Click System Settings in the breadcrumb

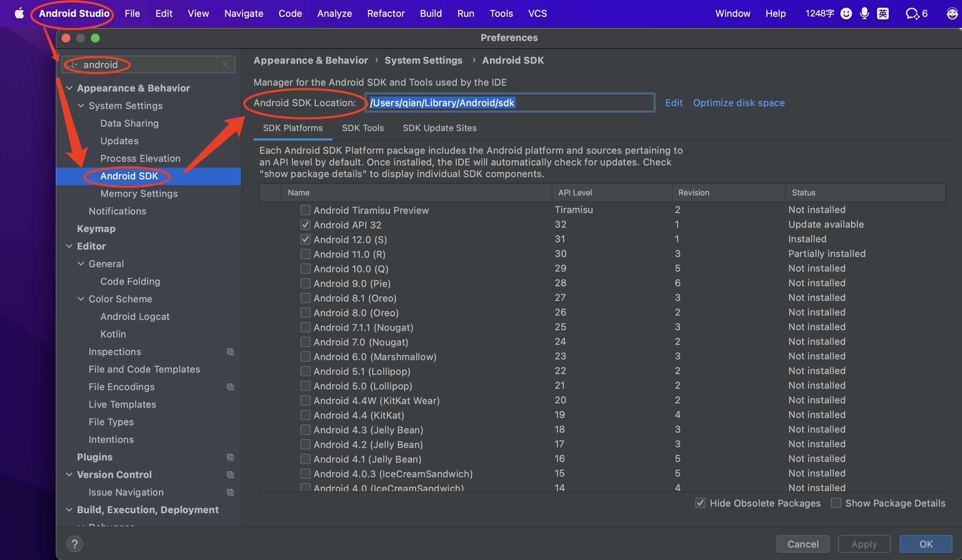click(x=423, y=60)
